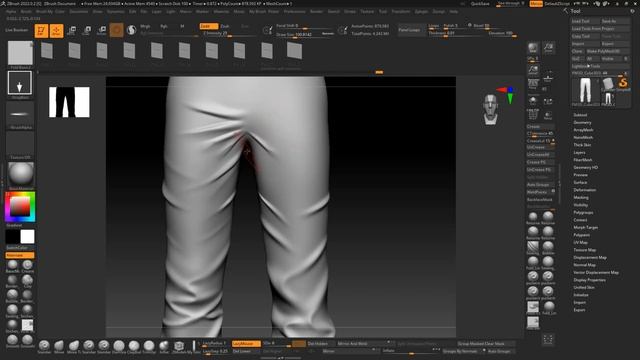Click Load Tools From Project

600,29
